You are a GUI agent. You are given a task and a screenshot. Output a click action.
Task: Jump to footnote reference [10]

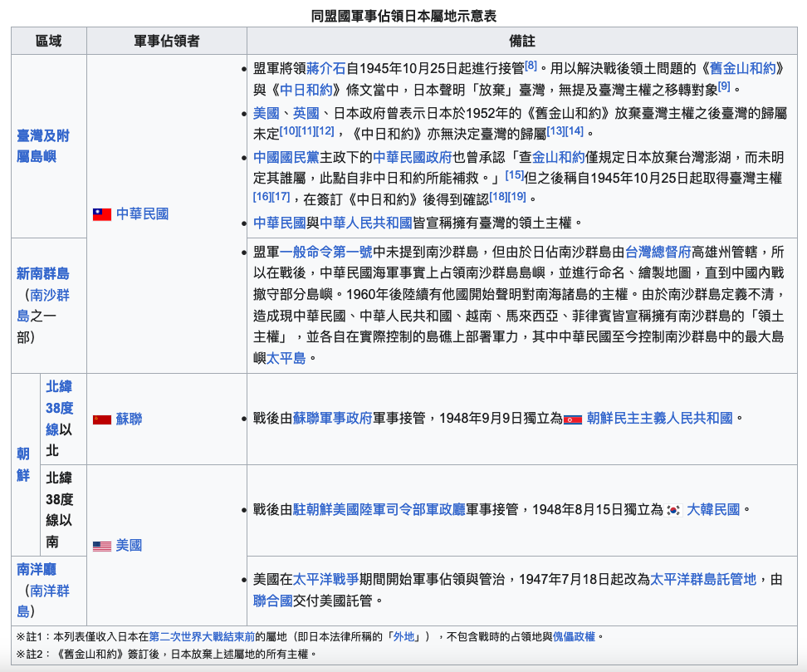tap(289, 130)
